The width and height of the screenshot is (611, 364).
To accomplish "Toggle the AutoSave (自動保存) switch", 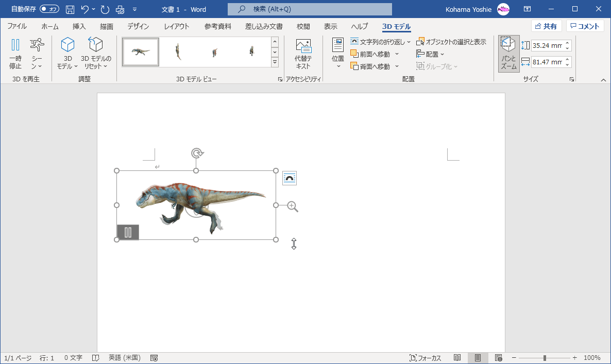I will point(49,9).
